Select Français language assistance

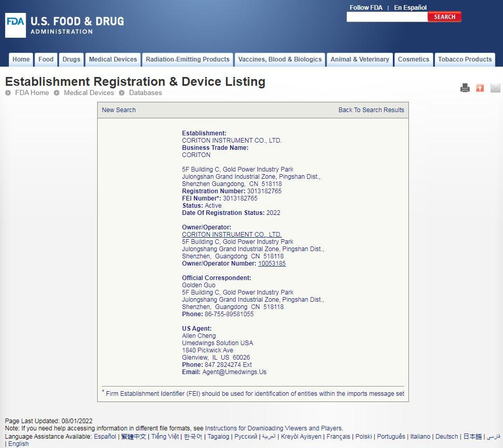tap(338, 437)
